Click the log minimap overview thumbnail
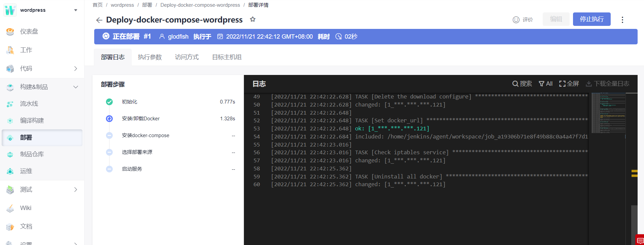644x245 pixels. (x=608, y=113)
